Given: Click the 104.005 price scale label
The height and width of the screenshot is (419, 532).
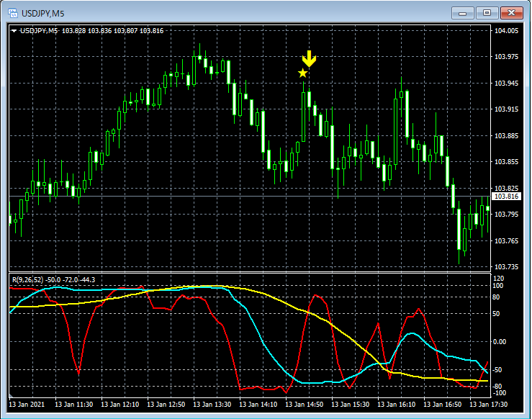Looking at the screenshot, I should pos(505,31).
